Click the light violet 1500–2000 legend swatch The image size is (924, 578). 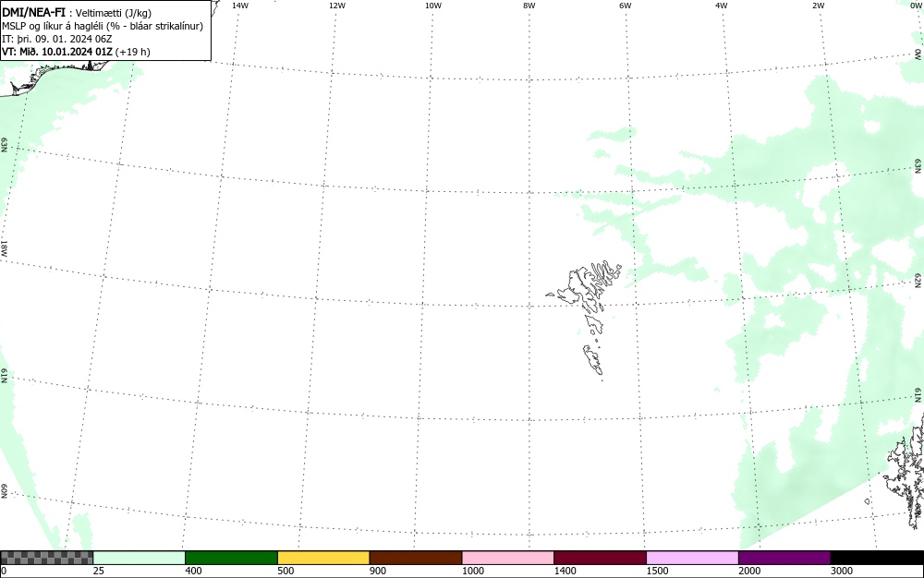692,558
